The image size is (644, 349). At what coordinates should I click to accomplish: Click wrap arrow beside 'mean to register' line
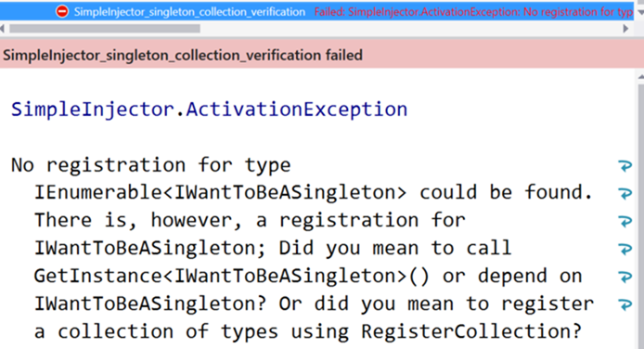[x=625, y=304]
